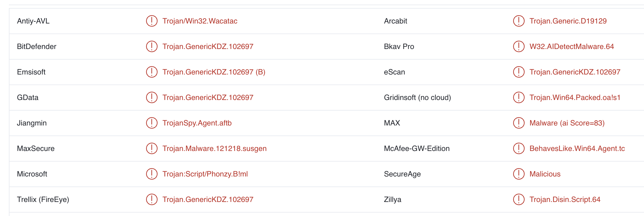Click Gridinsoft detection warning icon
644x216 pixels.
click(519, 97)
